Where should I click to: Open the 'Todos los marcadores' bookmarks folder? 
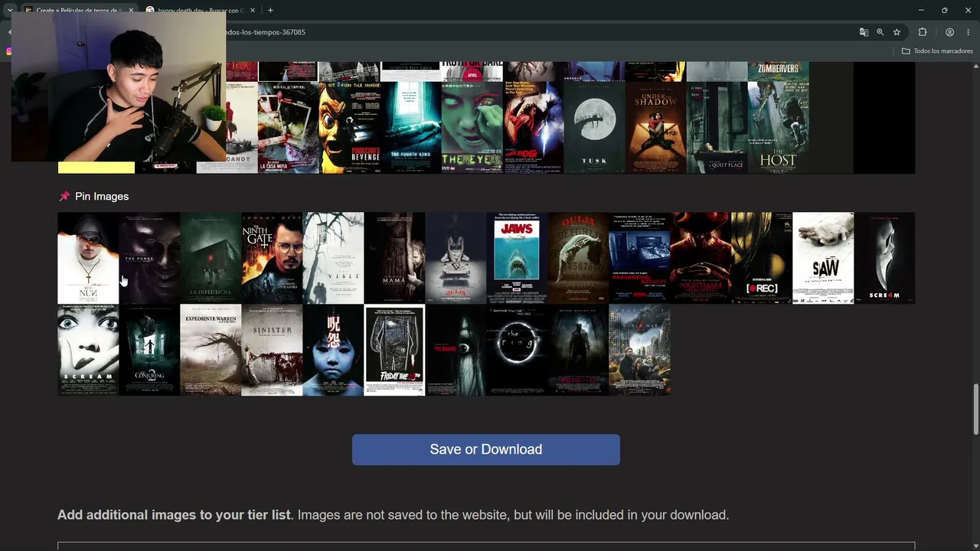pyautogui.click(x=937, y=51)
